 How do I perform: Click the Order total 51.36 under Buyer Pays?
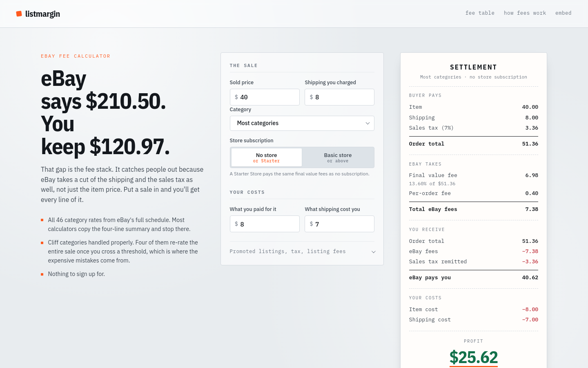point(530,144)
